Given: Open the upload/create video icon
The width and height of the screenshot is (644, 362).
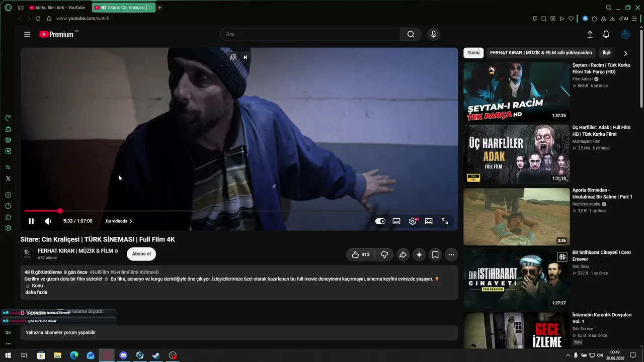Looking at the screenshot, I should point(590,34).
